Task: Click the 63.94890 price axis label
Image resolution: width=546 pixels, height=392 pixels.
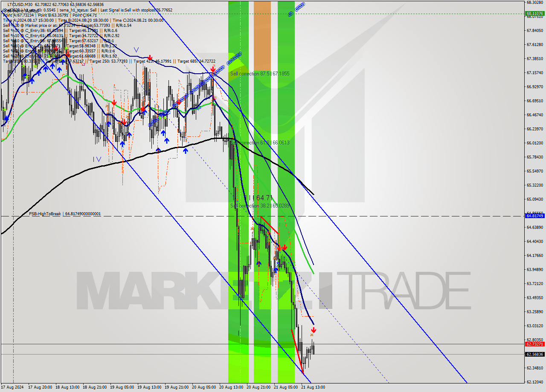Action: point(534,270)
